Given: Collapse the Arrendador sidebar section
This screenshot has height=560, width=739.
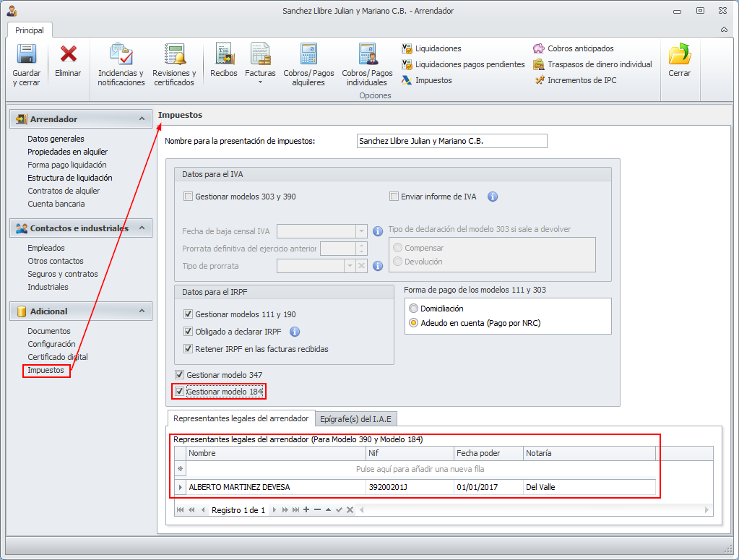Looking at the screenshot, I should 142,119.
